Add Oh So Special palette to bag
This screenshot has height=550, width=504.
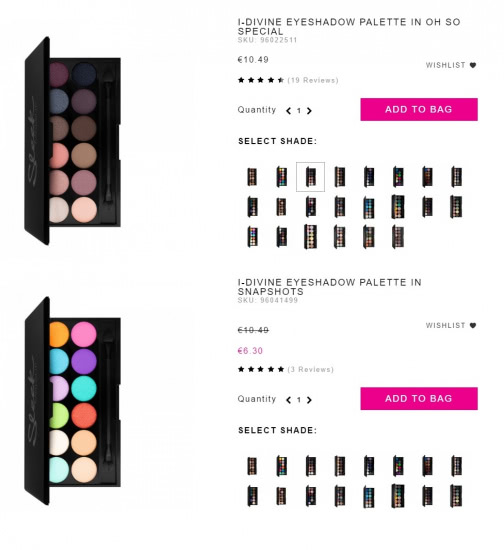[x=419, y=109]
